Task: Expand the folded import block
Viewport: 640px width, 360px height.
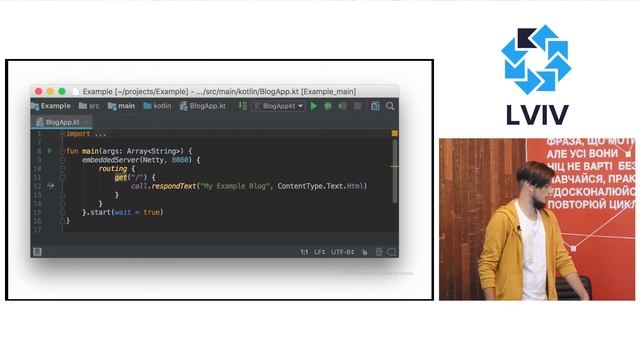Action: click(62, 134)
